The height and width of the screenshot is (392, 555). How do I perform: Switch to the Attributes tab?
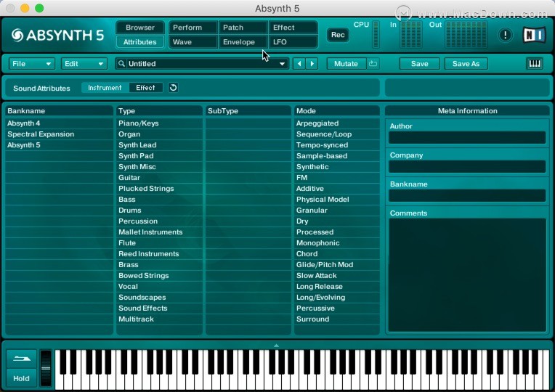click(x=140, y=42)
